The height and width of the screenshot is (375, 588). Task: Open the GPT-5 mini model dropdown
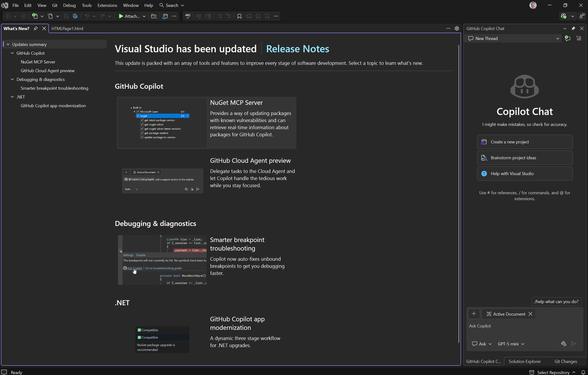click(x=511, y=344)
